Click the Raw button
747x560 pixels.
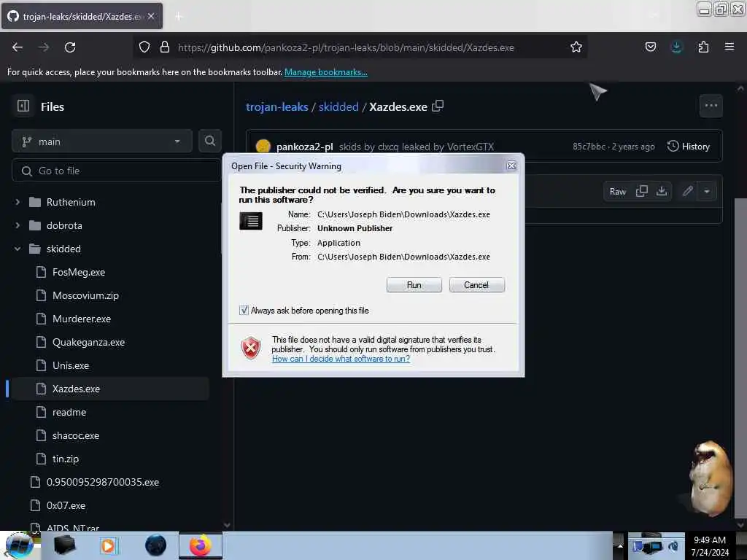click(x=617, y=192)
